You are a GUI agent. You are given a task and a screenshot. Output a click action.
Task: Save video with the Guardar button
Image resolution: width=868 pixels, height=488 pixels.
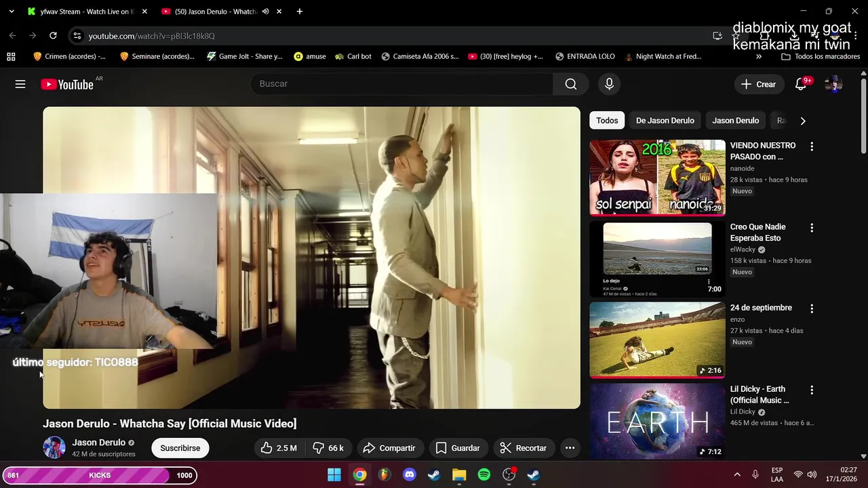point(458,448)
